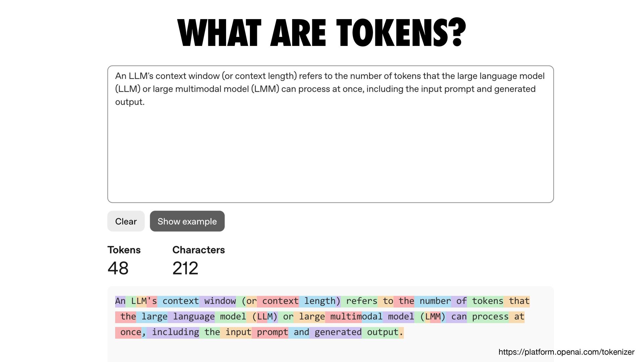Image resolution: width=644 pixels, height=362 pixels.
Task: Select the 'number' token highlighted blue
Action: pos(433,301)
